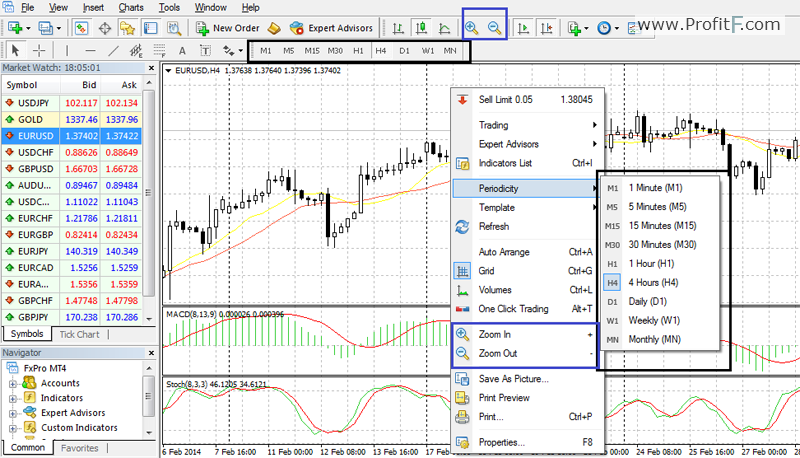This screenshot has height=458, width=800.
Task: Select the Vertical Line drawing tool
Action: [x=67, y=50]
